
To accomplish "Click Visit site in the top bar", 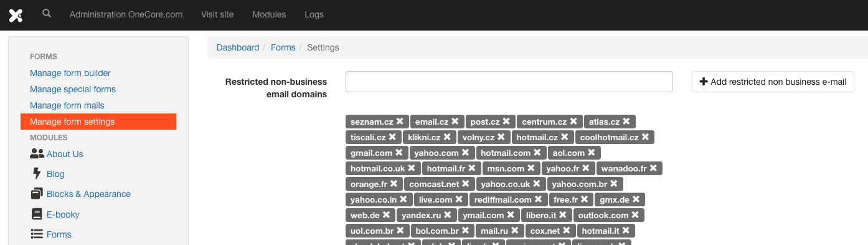I will point(217,14).
